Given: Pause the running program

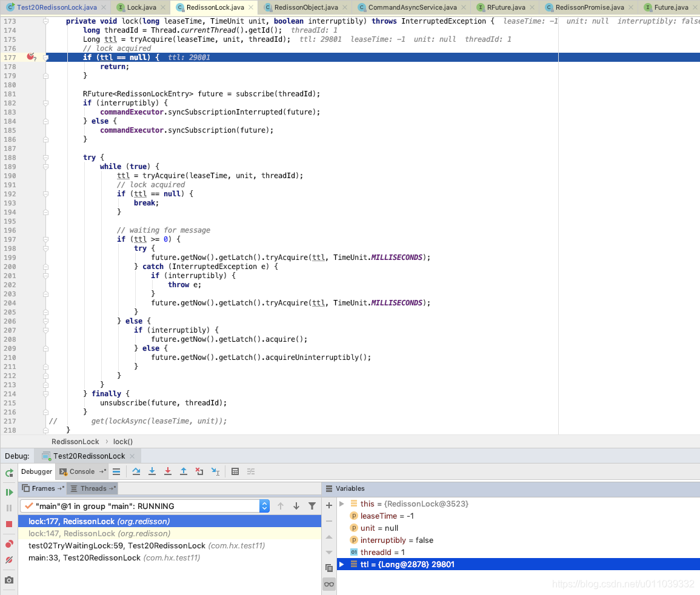Looking at the screenshot, I should [9, 508].
